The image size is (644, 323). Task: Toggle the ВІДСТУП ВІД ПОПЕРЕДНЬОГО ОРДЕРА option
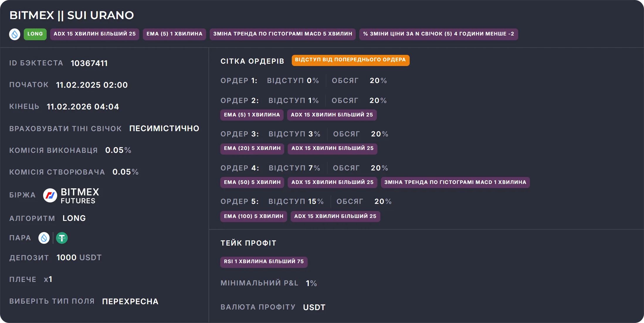pos(351,60)
